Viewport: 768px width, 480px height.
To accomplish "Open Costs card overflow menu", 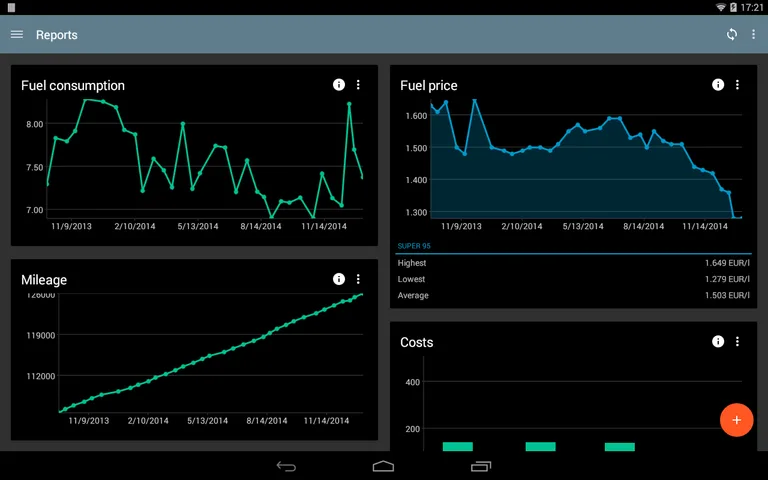I will click(x=737, y=342).
